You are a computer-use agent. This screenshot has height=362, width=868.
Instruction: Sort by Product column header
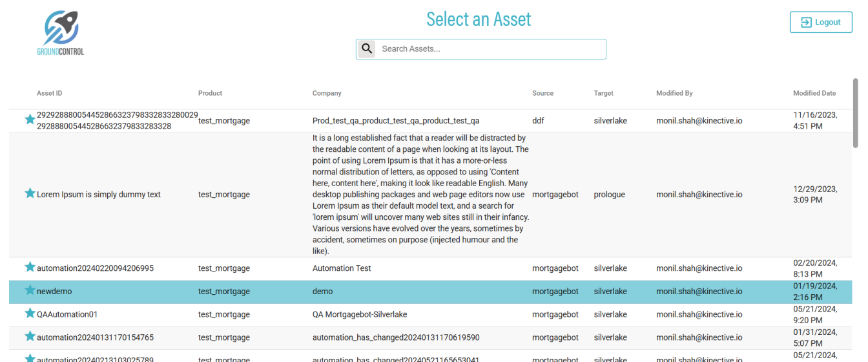pyautogui.click(x=210, y=93)
